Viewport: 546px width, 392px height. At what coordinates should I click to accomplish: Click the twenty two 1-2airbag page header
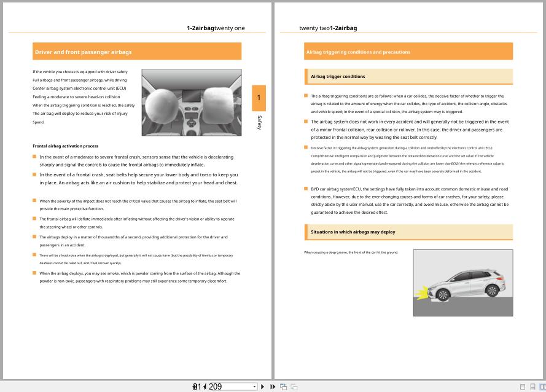point(329,28)
